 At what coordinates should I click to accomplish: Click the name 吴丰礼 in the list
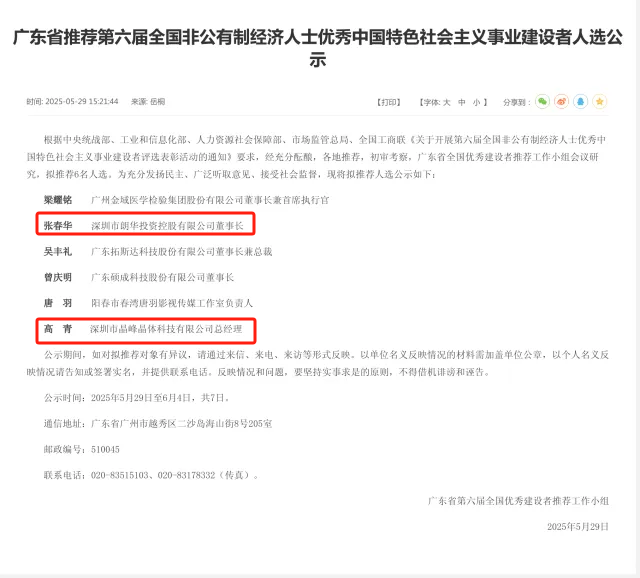point(58,253)
